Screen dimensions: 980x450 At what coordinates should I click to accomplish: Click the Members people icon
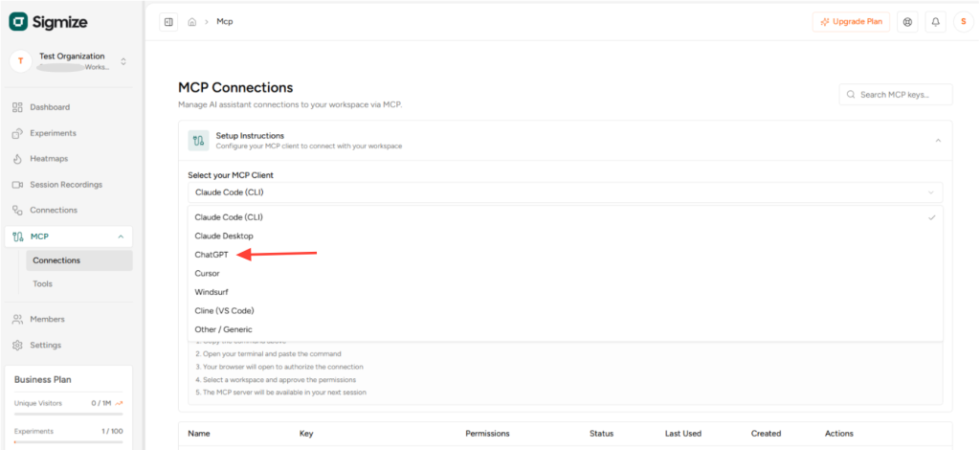[x=17, y=320]
